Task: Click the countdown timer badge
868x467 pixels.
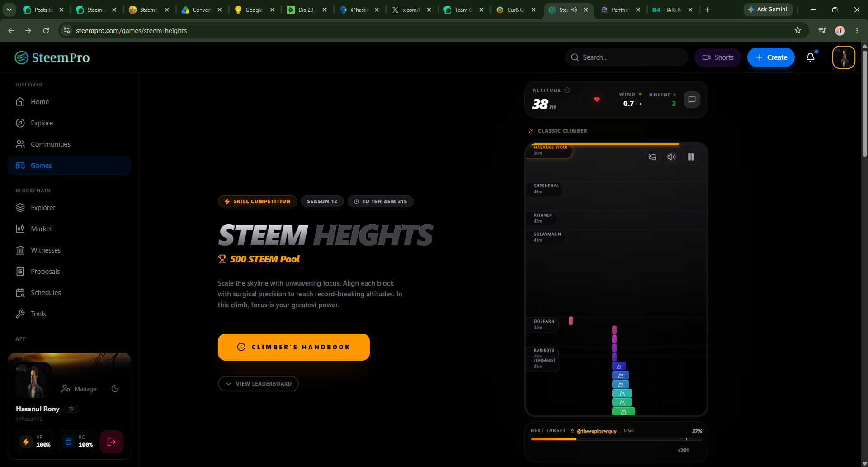Action: (380, 201)
